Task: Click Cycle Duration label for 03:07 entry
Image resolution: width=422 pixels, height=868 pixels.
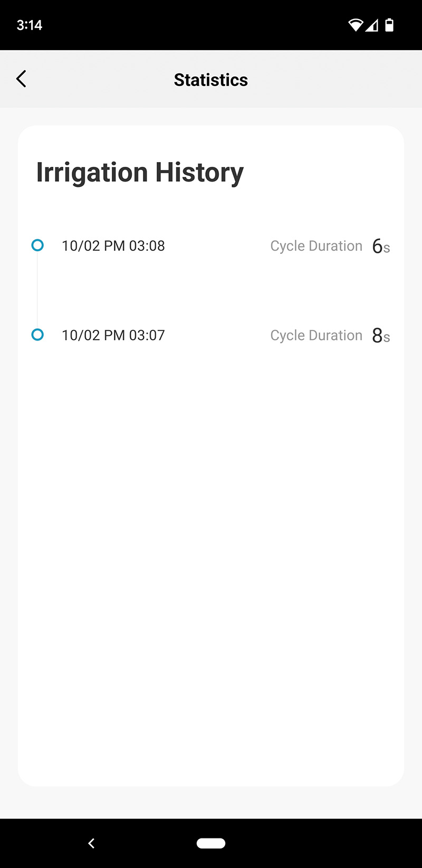Action: point(316,335)
